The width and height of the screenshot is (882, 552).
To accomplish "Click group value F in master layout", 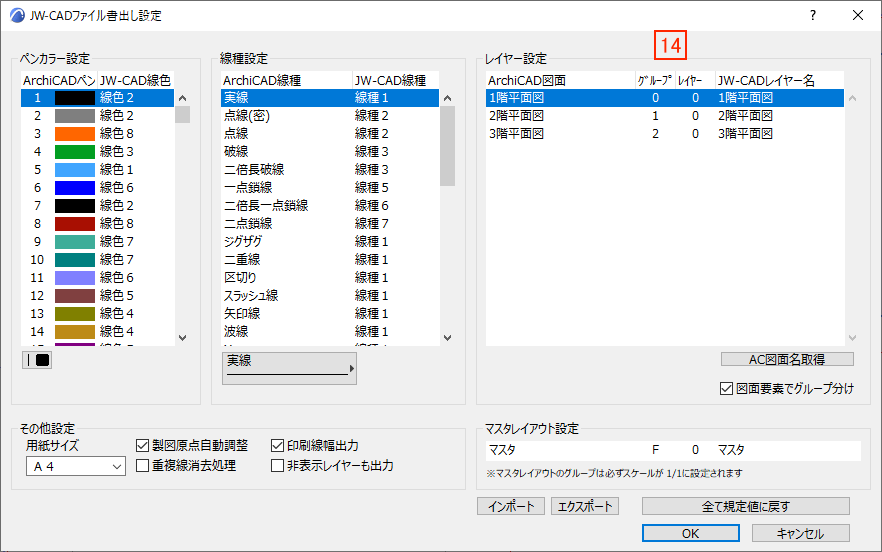I will pyautogui.click(x=655, y=450).
